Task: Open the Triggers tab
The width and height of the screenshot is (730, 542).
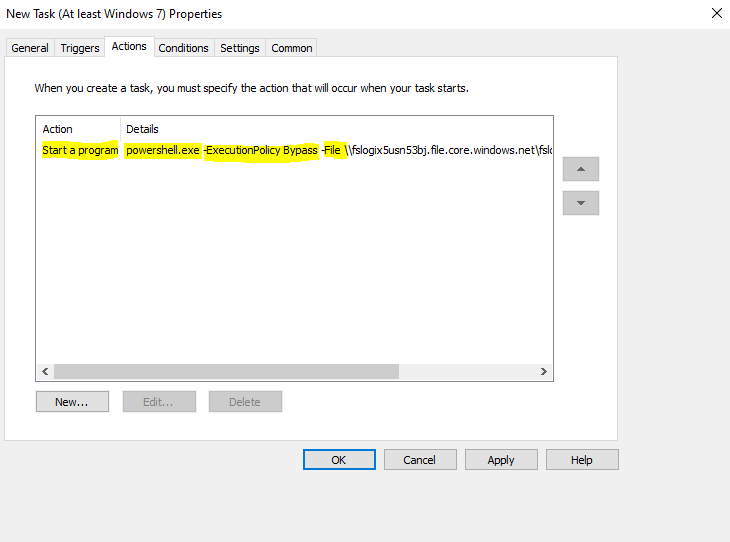Action: (80, 48)
